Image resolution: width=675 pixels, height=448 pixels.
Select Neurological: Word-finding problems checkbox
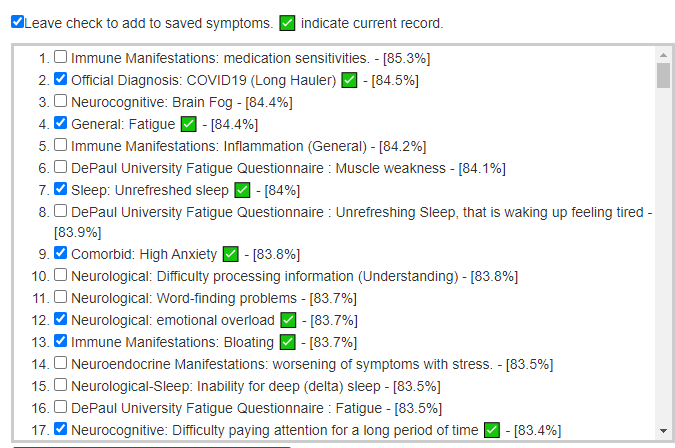coord(61,297)
